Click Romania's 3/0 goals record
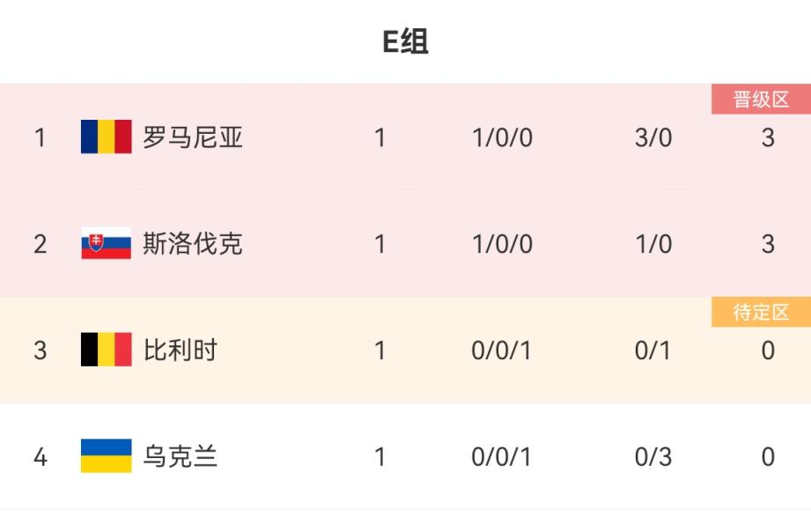The width and height of the screenshot is (811, 532). click(x=652, y=137)
